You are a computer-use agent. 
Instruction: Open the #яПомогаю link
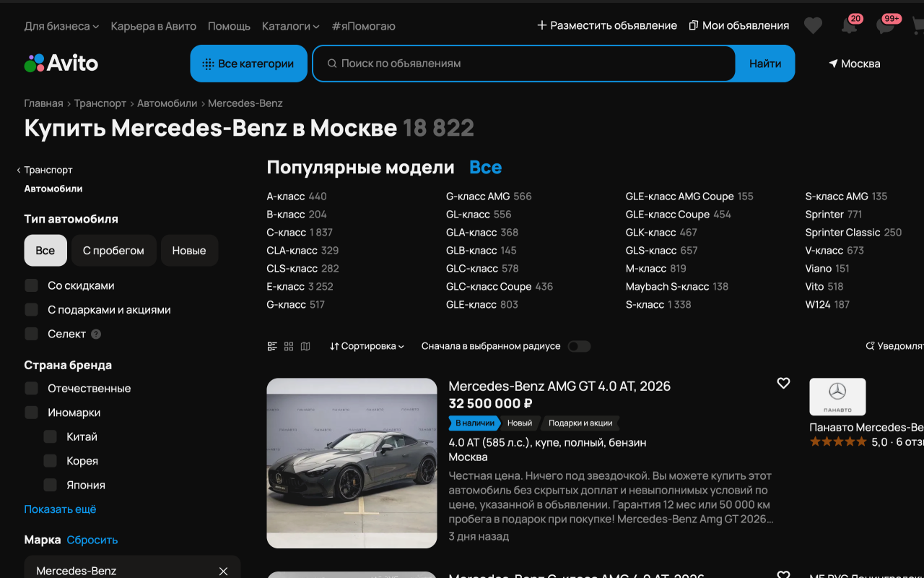point(364,26)
